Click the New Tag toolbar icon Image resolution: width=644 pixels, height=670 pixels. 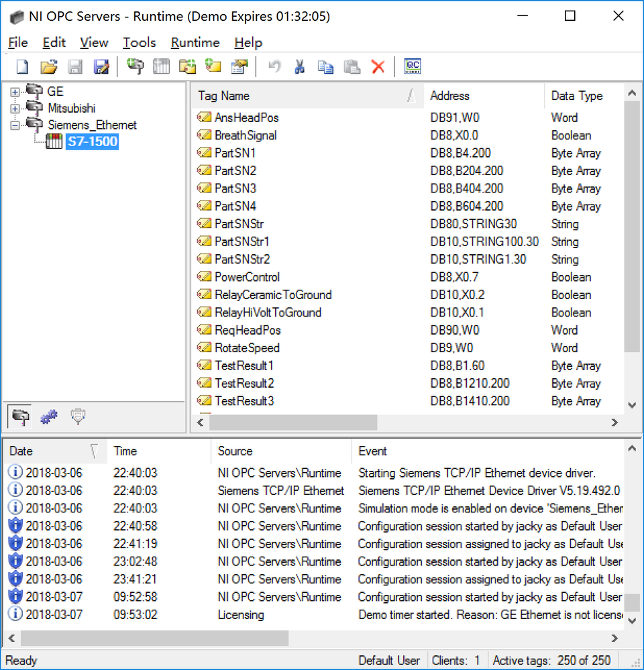pyautogui.click(x=213, y=66)
